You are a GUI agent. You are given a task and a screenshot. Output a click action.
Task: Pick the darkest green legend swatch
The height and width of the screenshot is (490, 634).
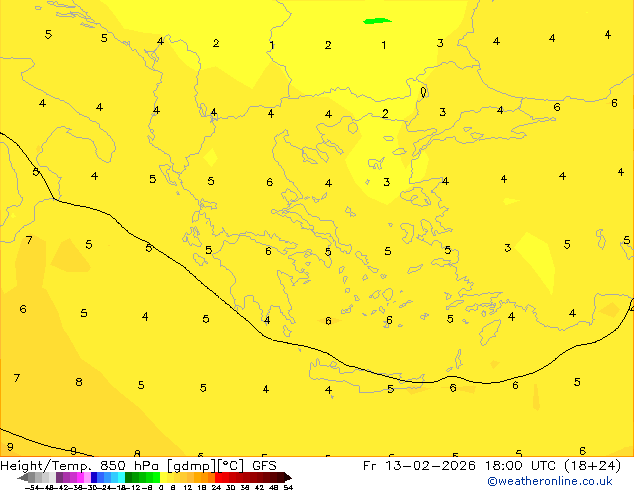pos(128,477)
